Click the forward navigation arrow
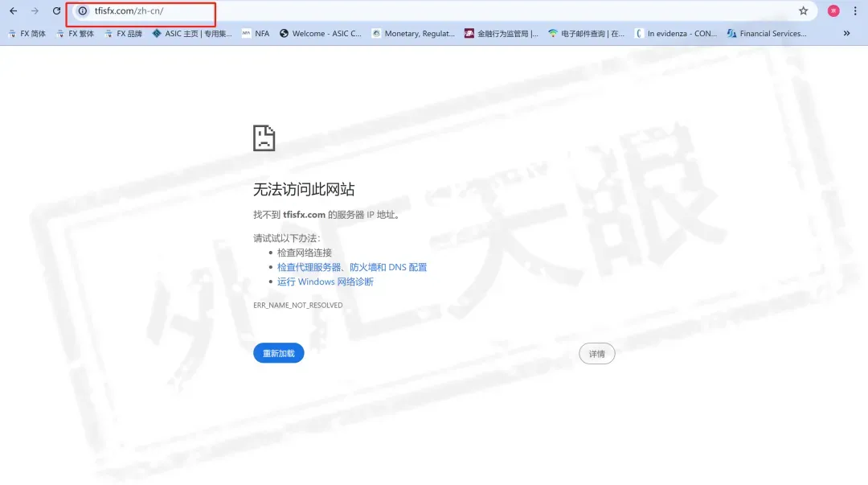This screenshot has height=485, width=868. pyautogui.click(x=35, y=10)
